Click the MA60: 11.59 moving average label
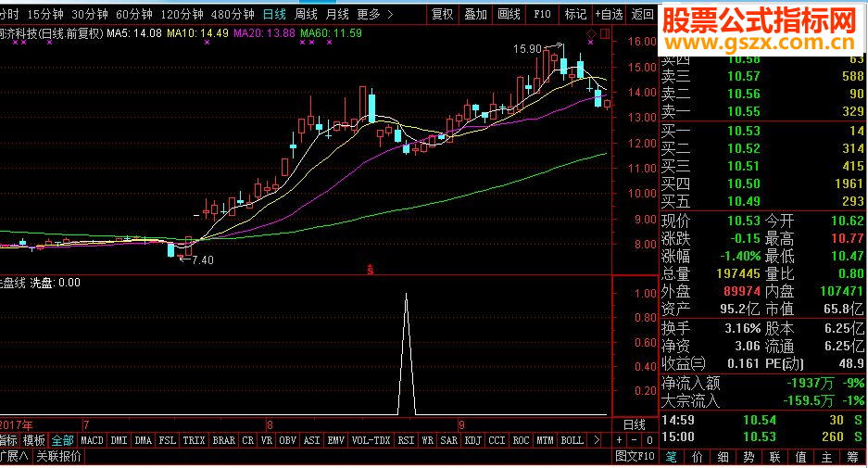The image size is (868, 468). coord(331,33)
